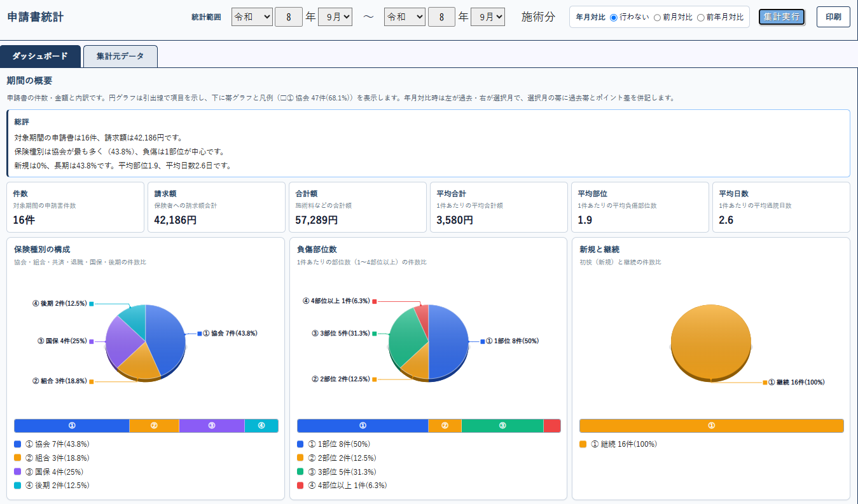This screenshot has width=858, height=504.
Task: Click pie label ① 協会 7件(43.8%)
Action: [x=230, y=333]
